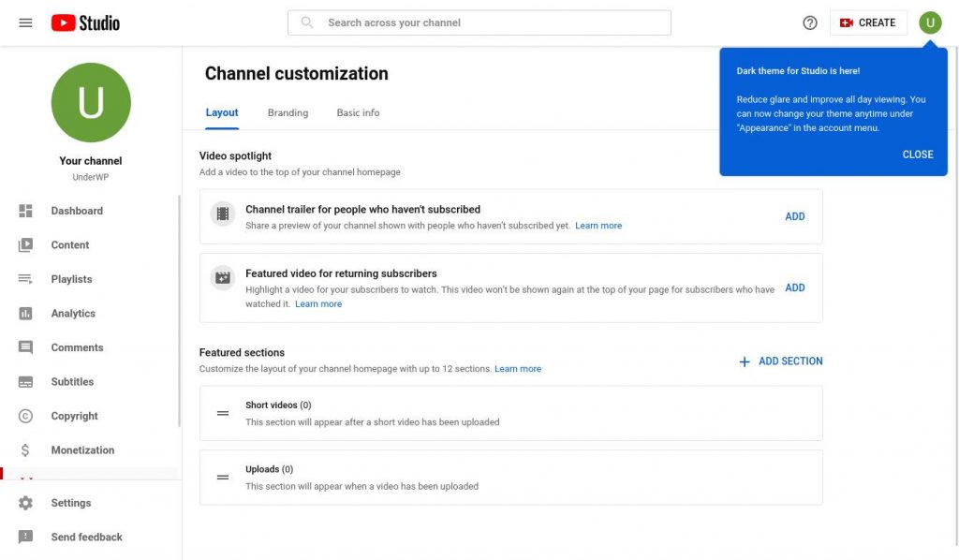Click the YouTube Studio logo
This screenshot has width=959, height=560.
tap(85, 22)
